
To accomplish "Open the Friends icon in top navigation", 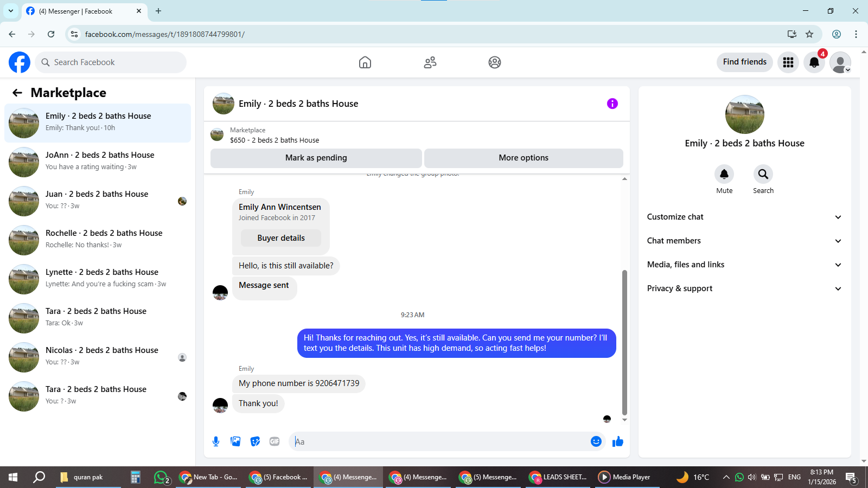I will click(430, 62).
